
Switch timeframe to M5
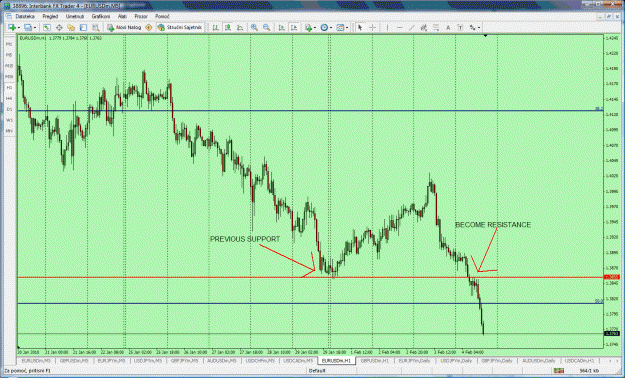pos(9,55)
